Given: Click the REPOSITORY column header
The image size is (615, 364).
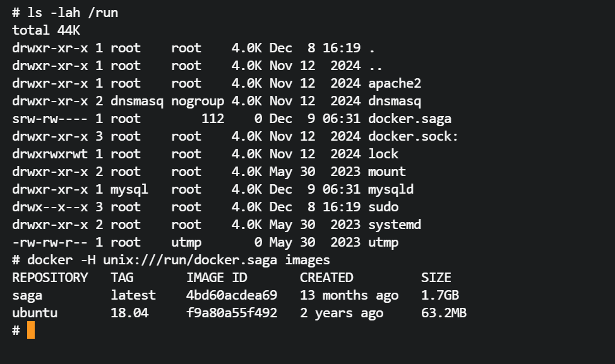Looking at the screenshot, I should [x=50, y=278].
